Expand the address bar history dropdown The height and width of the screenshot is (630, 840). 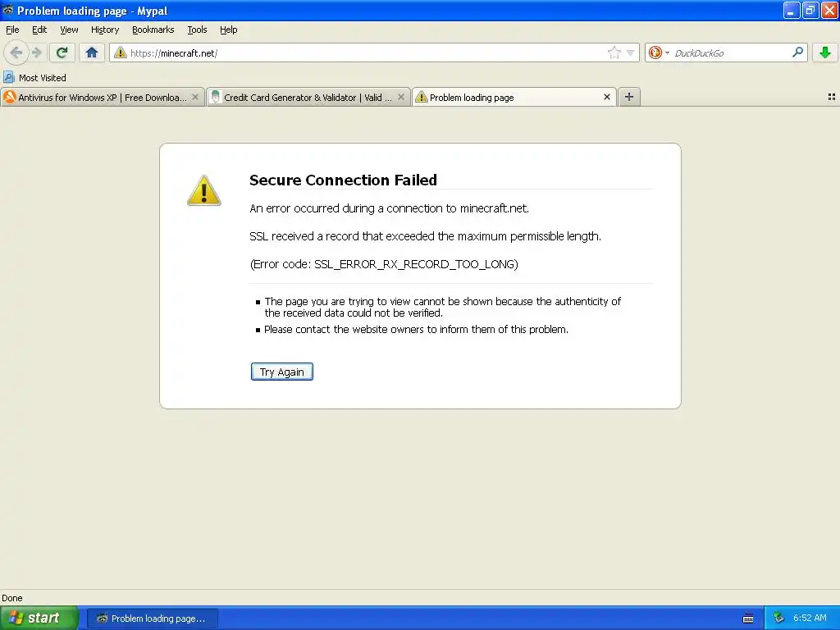tap(631, 52)
